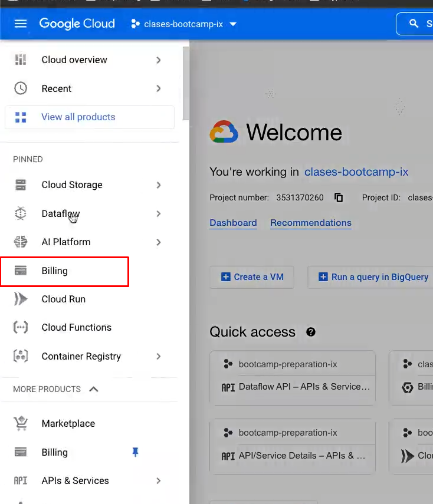
Task: Click Run a query in BigQuery
Action: [370, 277]
